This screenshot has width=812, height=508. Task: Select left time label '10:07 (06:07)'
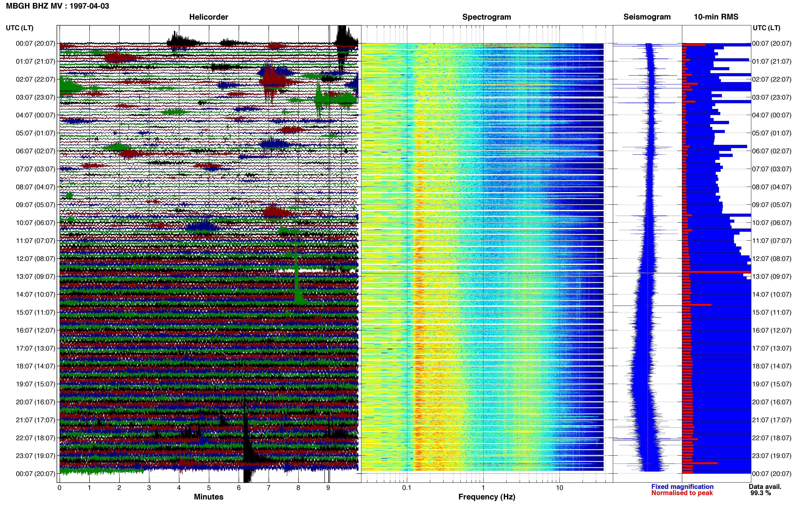(x=36, y=222)
